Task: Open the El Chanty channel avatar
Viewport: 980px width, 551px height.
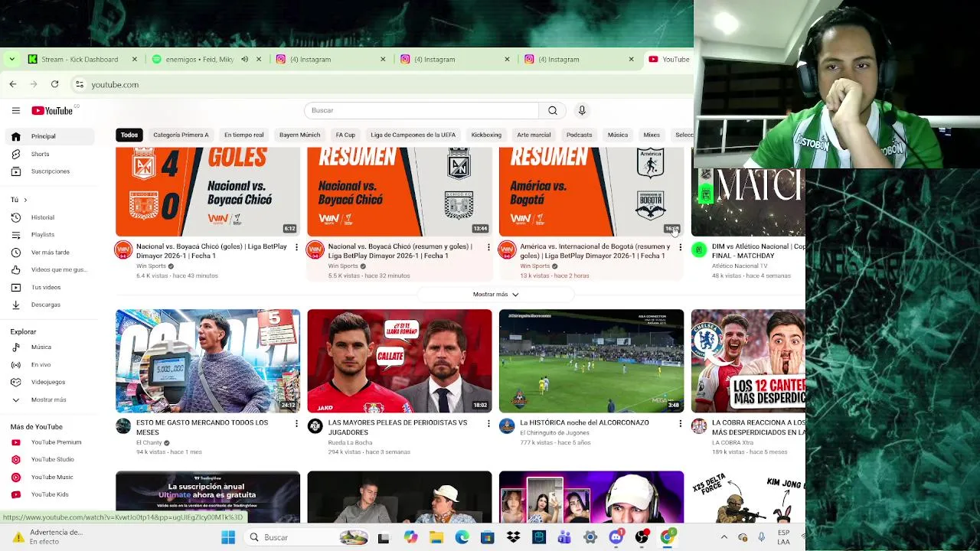Action: point(123,426)
